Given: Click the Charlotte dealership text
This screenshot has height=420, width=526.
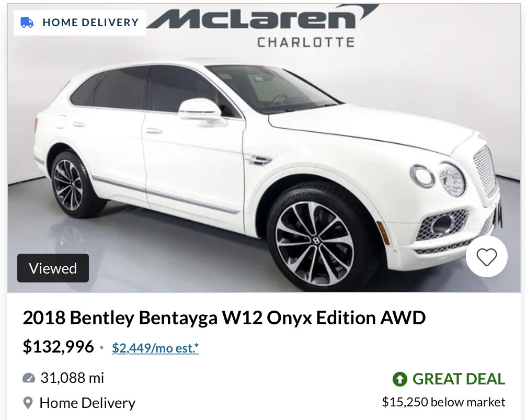Looking at the screenshot, I should [305, 42].
